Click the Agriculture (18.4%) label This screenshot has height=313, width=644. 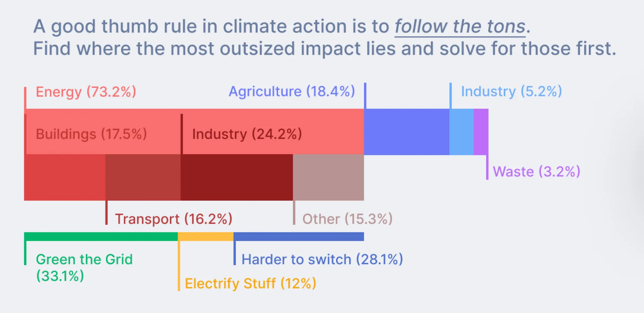pyautogui.click(x=292, y=92)
